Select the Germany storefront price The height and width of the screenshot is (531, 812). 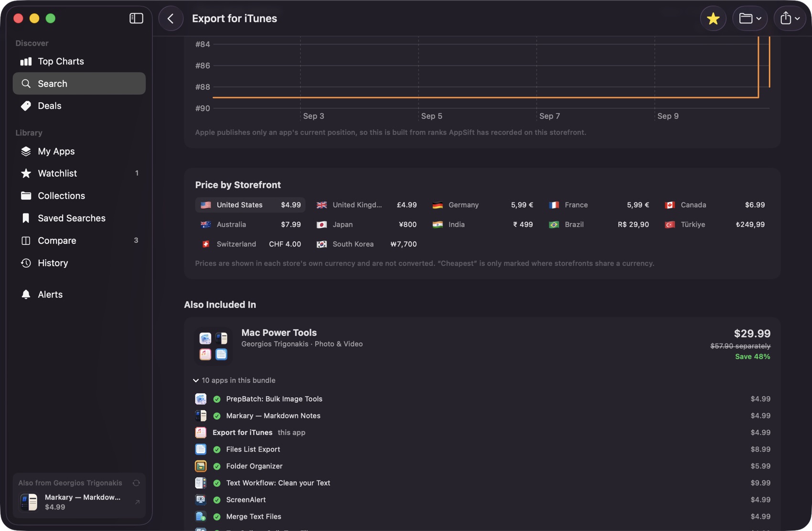tap(482, 205)
